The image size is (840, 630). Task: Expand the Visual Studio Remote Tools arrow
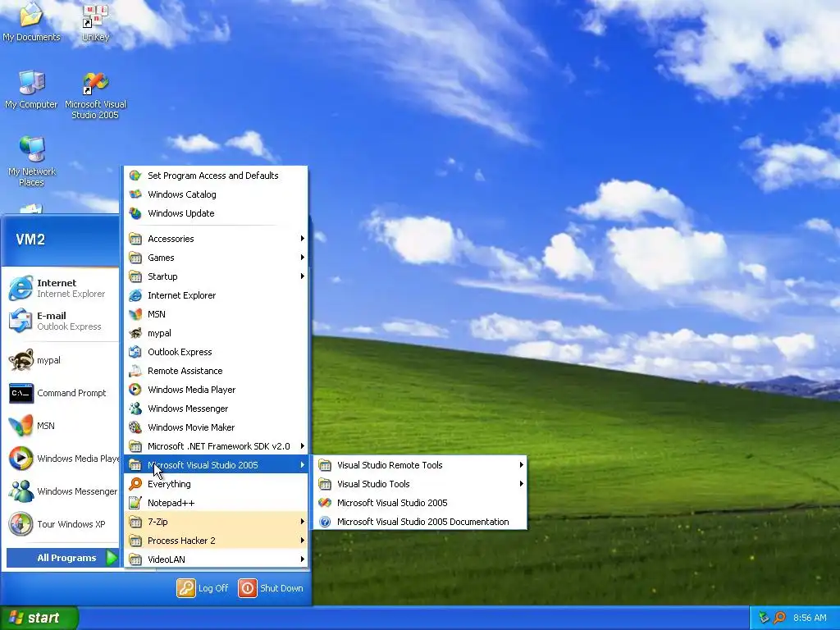521,465
